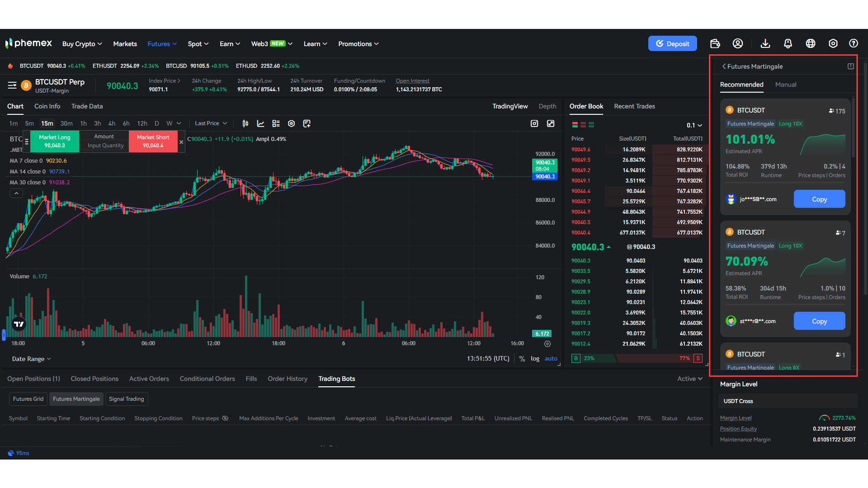Image resolution: width=868 pixels, height=488 pixels.
Task: Click the camera snapshot icon above order book
Action: tap(534, 123)
